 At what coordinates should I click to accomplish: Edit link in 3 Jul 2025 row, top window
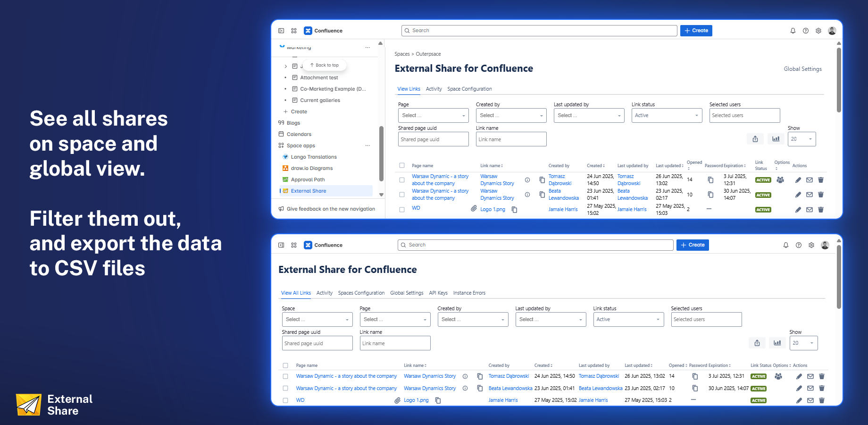(798, 180)
